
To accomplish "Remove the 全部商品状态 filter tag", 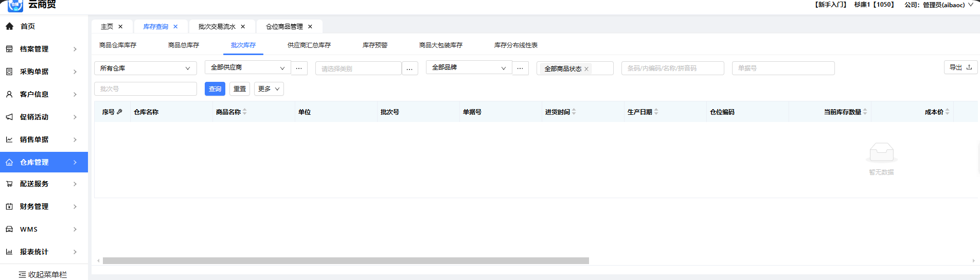I will [x=586, y=69].
